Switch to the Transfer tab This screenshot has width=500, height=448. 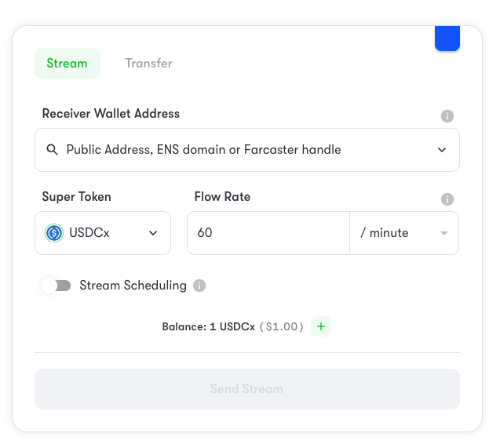click(148, 64)
